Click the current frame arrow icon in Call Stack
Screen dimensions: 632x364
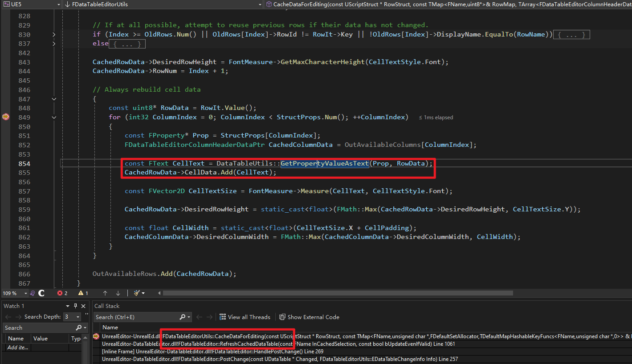click(x=96, y=336)
